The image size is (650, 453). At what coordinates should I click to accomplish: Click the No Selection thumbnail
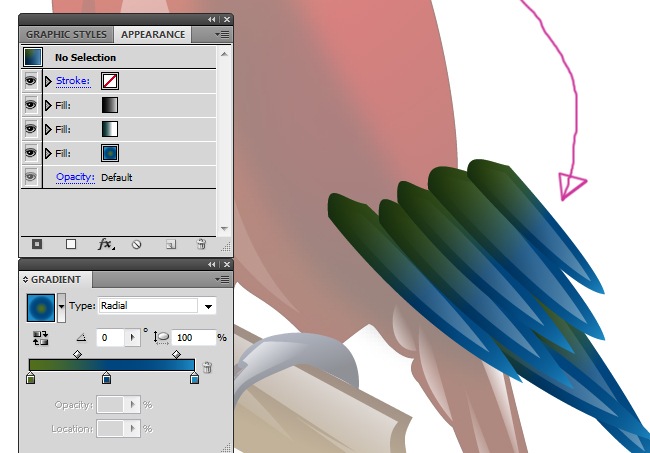coord(33,57)
